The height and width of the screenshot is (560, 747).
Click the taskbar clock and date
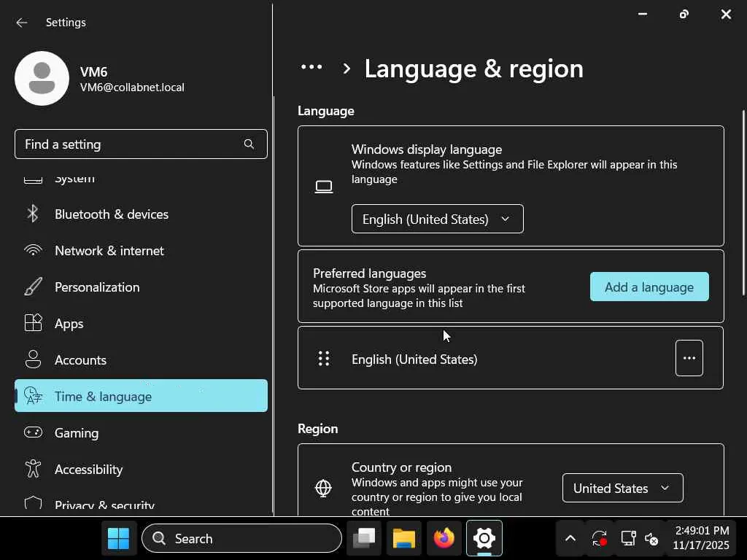702,537
